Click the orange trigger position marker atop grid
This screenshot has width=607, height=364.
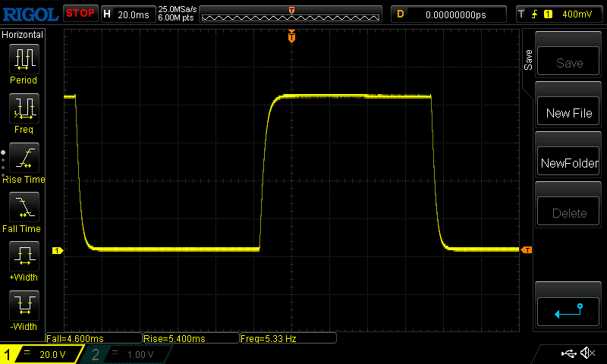click(x=291, y=36)
